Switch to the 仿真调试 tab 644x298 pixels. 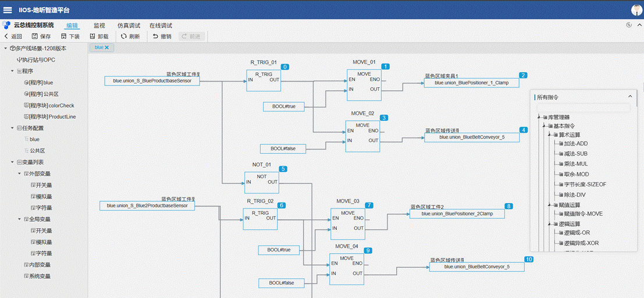(x=129, y=26)
